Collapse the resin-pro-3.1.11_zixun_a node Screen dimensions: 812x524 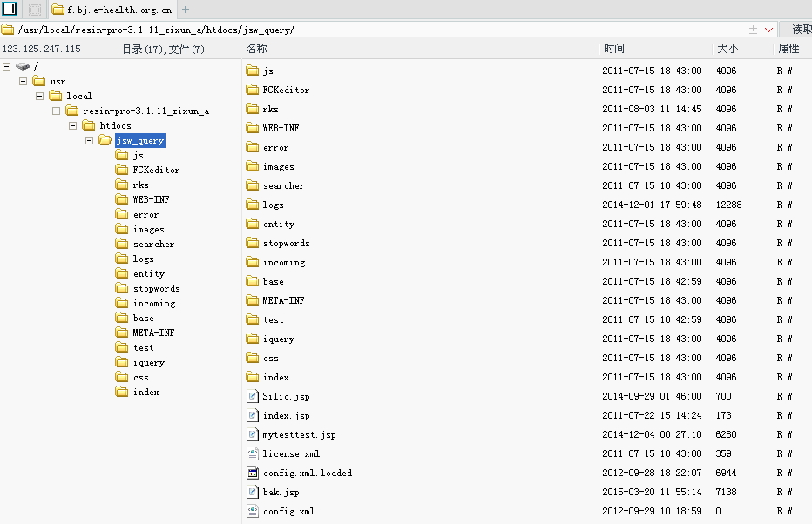[57, 111]
